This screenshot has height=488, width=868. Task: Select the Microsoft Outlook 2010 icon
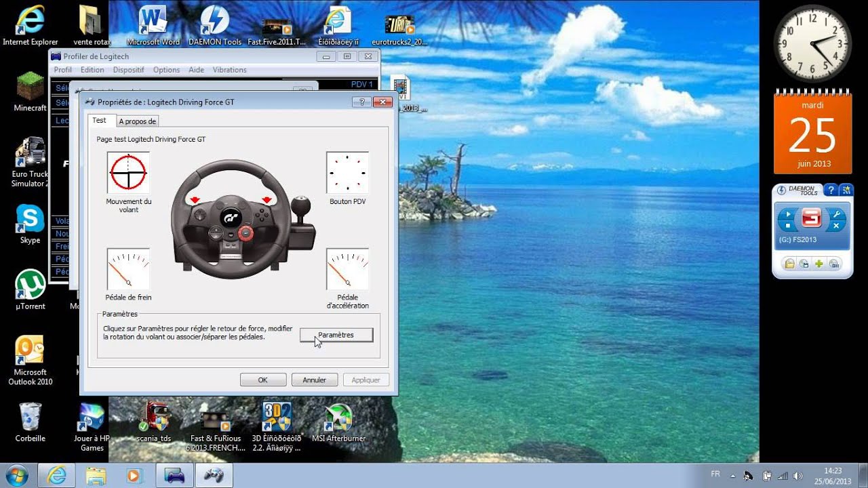31,359
